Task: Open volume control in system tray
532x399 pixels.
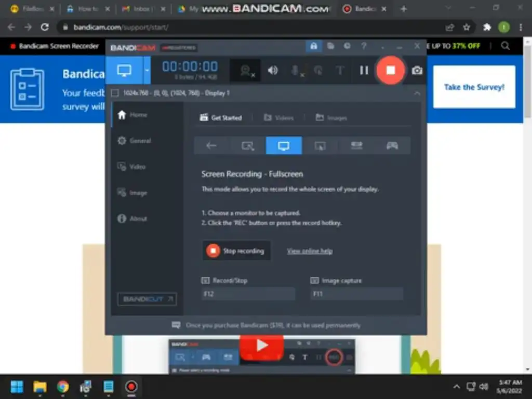Action: pyautogui.click(x=484, y=387)
